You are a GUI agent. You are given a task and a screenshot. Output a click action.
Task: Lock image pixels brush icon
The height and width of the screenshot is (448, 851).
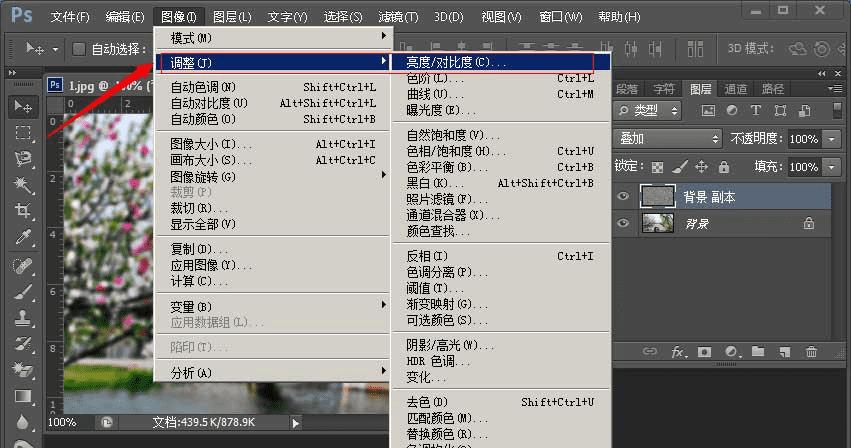point(679,167)
